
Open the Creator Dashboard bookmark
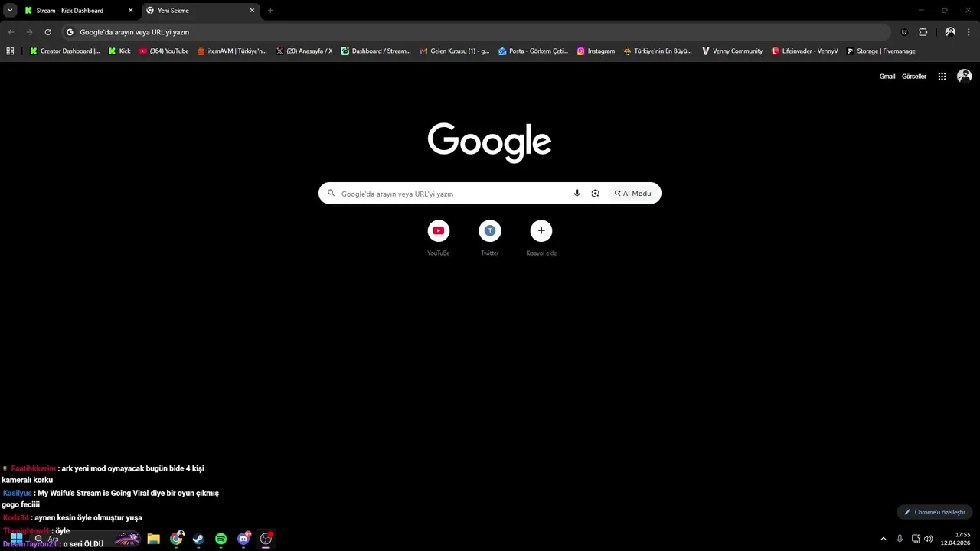[x=64, y=51]
